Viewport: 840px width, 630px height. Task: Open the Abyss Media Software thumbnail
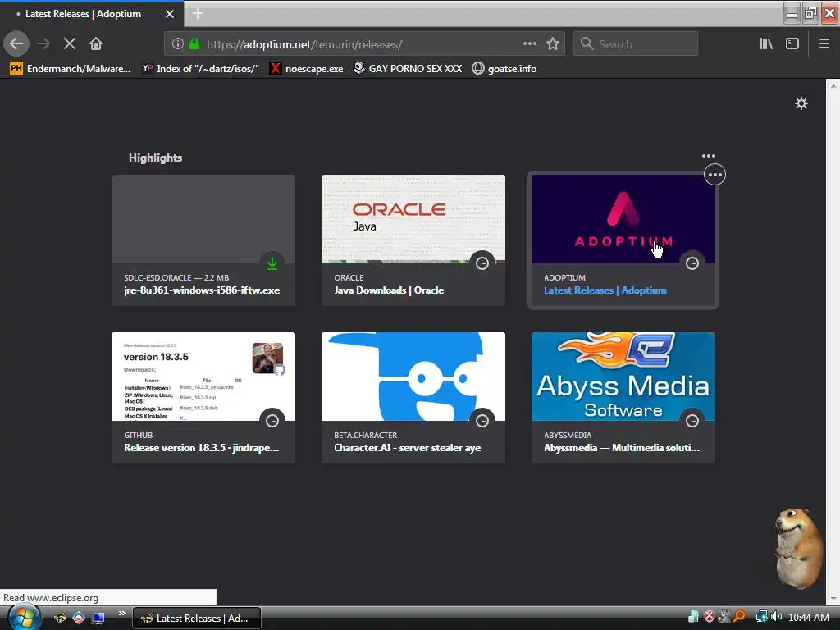[x=623, y=377]
